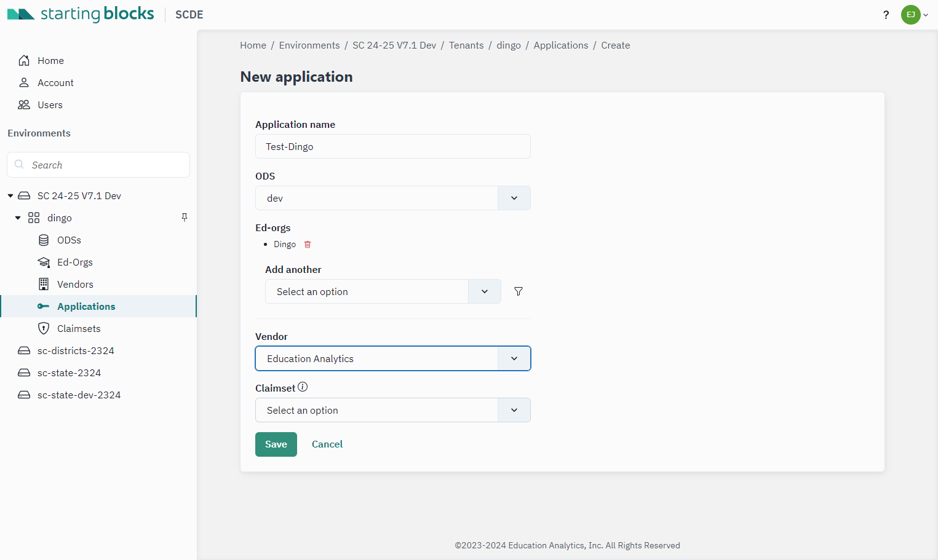
Task: Click the filter funnel icon beside Add another
Action: point(519,291)
